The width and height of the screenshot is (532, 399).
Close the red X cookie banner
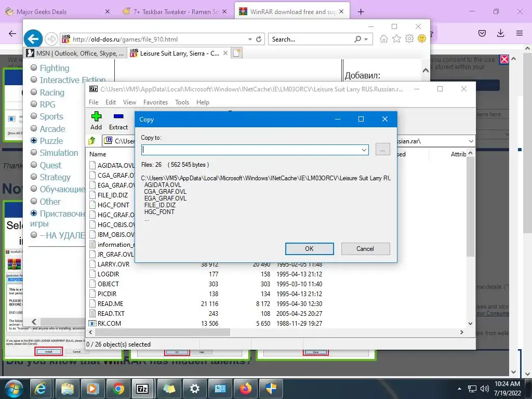(x=504, y=59)
